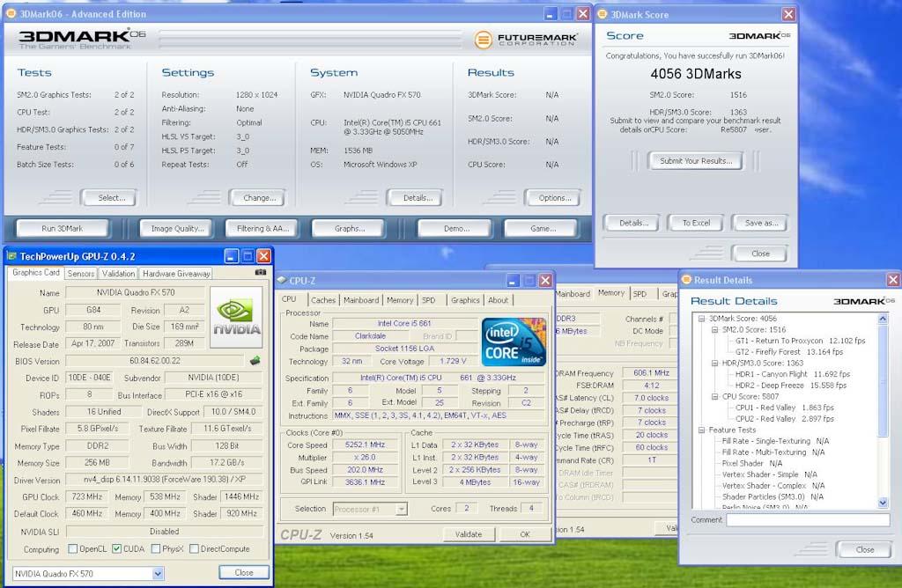Screen dimensions: 902x588
Task: Open the Mainboard tab in front CPU-Z window
Action: click(x=361, y=300)
